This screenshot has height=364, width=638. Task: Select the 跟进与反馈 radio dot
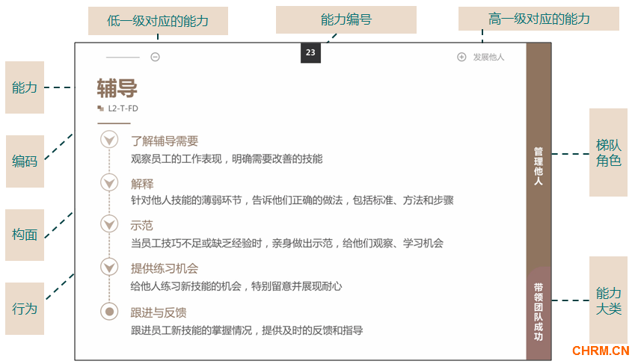[x=109, y=312]
